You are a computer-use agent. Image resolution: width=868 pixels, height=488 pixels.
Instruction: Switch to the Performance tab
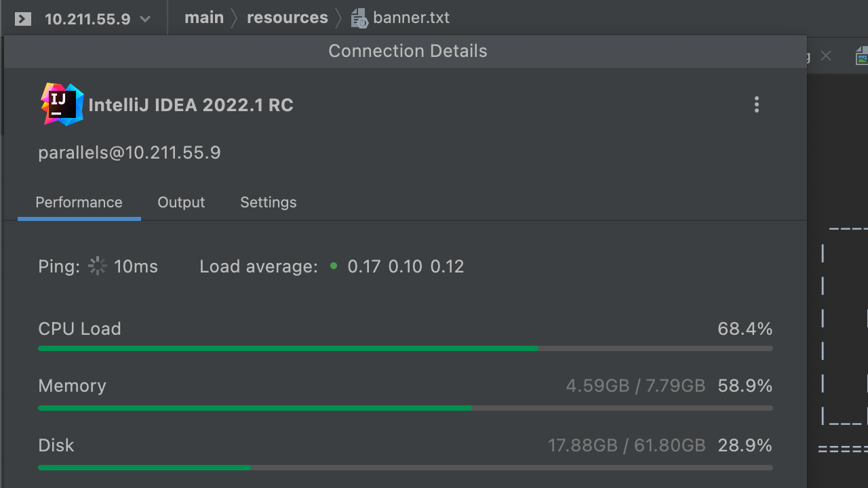coord(79,203)
